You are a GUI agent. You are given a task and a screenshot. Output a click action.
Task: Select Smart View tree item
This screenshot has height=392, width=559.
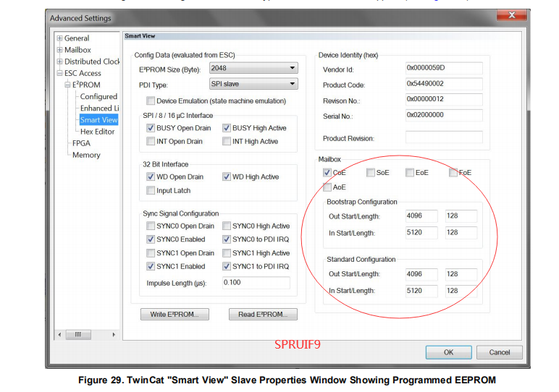click(x=98, y=120)
